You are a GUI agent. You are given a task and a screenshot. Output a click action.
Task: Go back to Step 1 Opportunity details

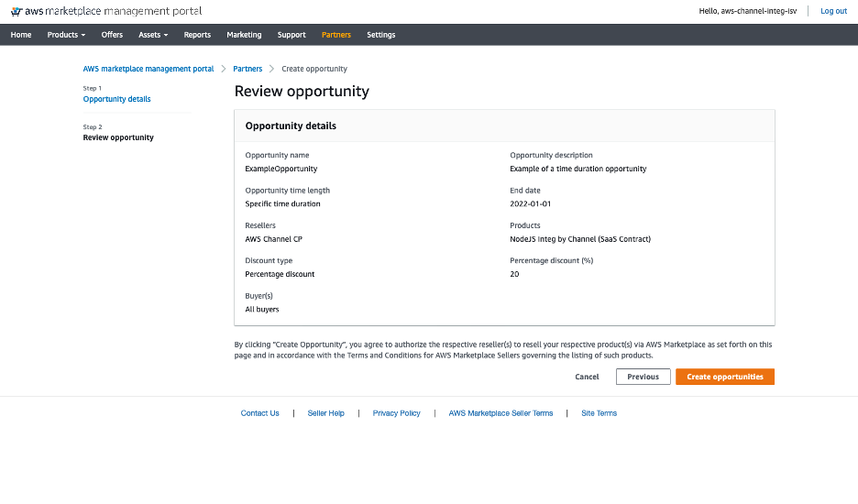pos(116,99)
